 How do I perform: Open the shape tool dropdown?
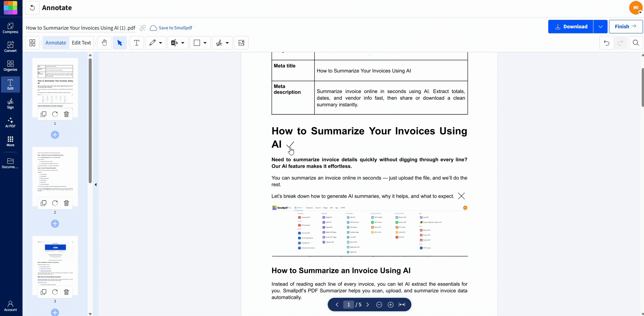pyautogui.click(x=205, y=43)
